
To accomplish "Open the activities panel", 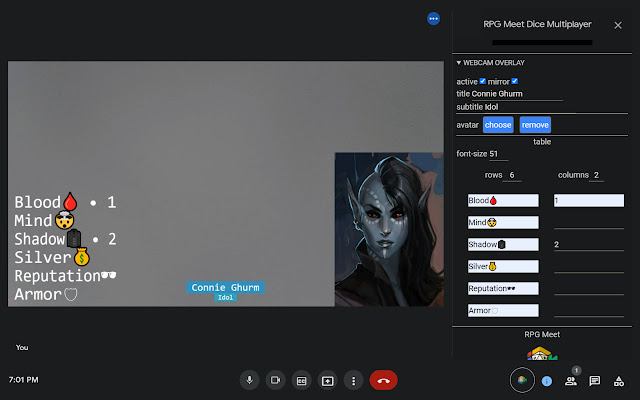I will [x=619, y=381].
